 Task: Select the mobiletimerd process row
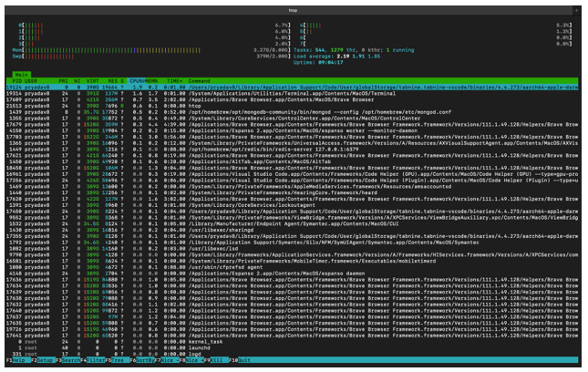pos(292,261)
